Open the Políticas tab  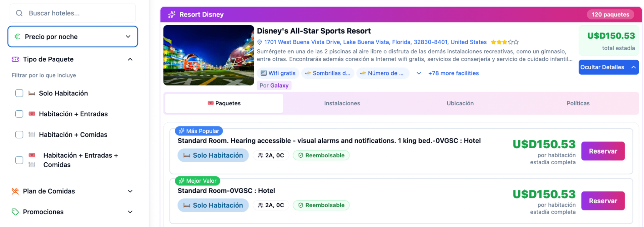pyautogui.click(x=578, y=103)
